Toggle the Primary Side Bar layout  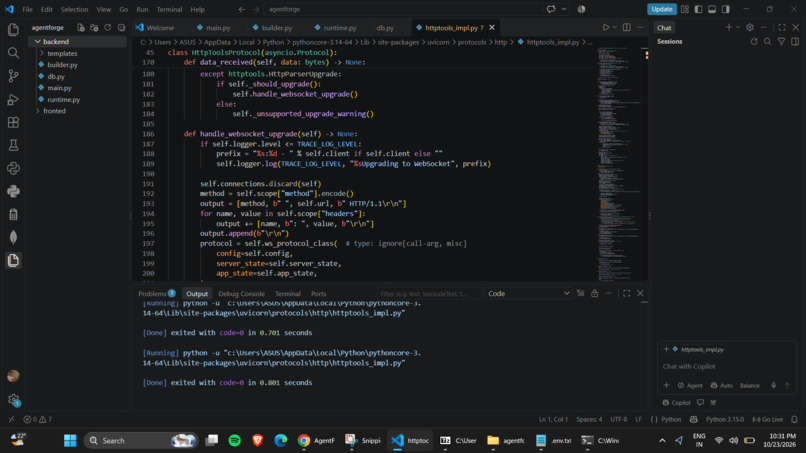pos(698,9)
